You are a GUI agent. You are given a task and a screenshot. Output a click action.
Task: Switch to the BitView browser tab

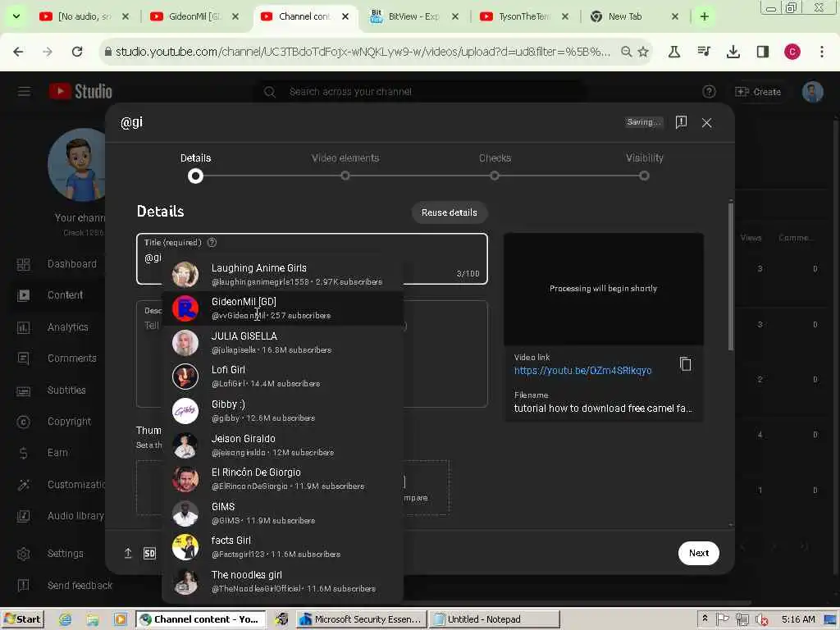tap(413, 16)
